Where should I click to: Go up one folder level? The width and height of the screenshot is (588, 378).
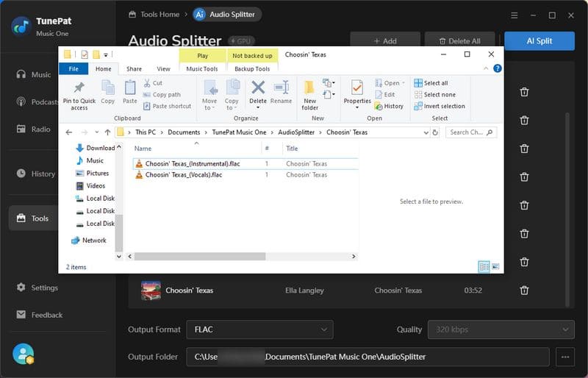(x=107, y=132)
